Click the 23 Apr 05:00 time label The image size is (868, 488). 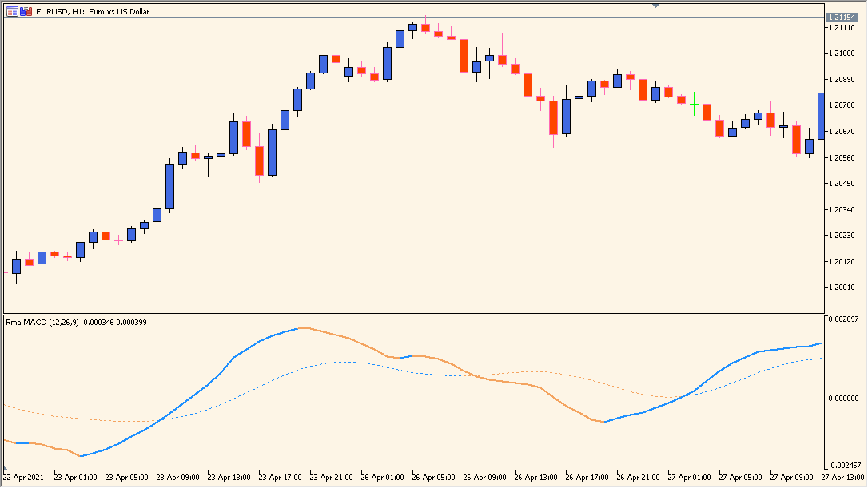127,477
